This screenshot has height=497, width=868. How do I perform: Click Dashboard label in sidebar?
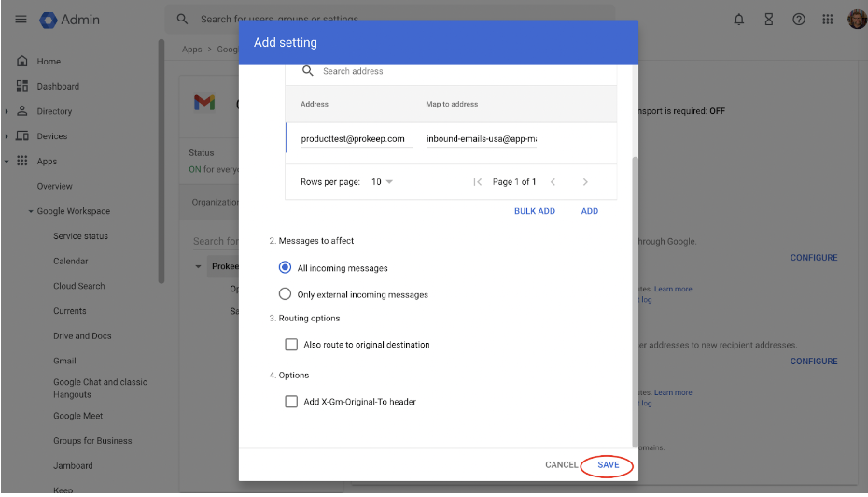(x=58, y=87)
